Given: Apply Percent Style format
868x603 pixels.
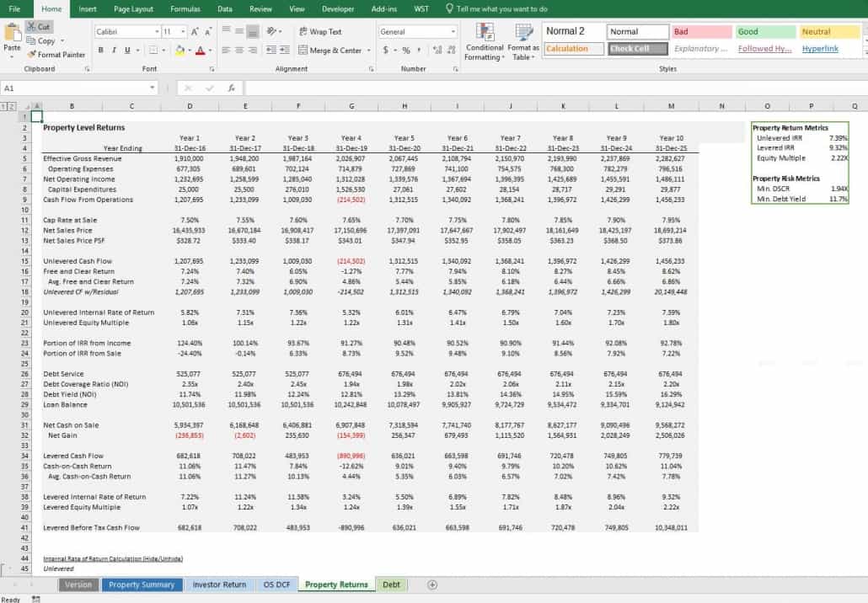Looking at the screenshot, I should click(405, 51).
